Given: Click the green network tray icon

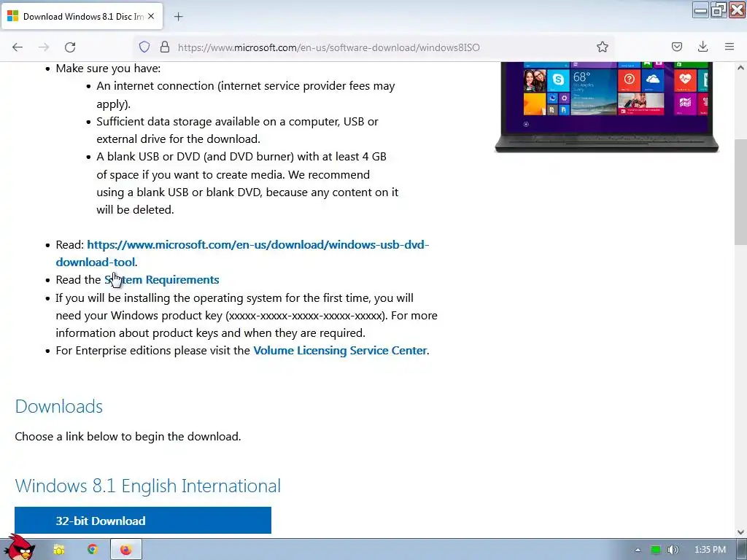Looking at the screenshot, I should pyautogui.click(x=656, y=550).
